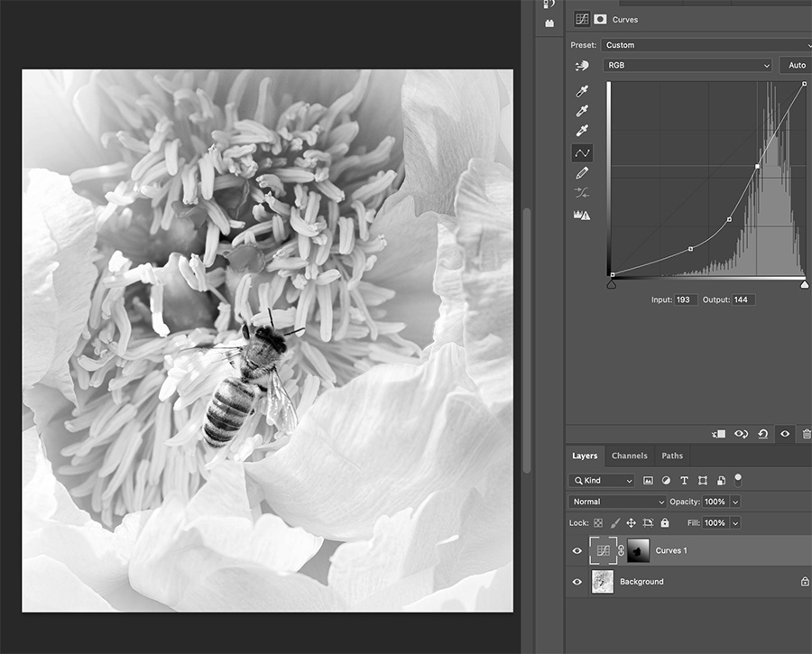Clip adjustment to layer below

coord(718,434)
